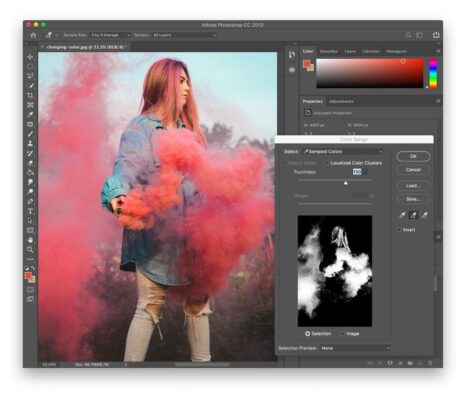Image resolution: width=467 pixels, height=400 pixels.
Task: Select the Magic Wand selection tool
Action: click(30, 86)
